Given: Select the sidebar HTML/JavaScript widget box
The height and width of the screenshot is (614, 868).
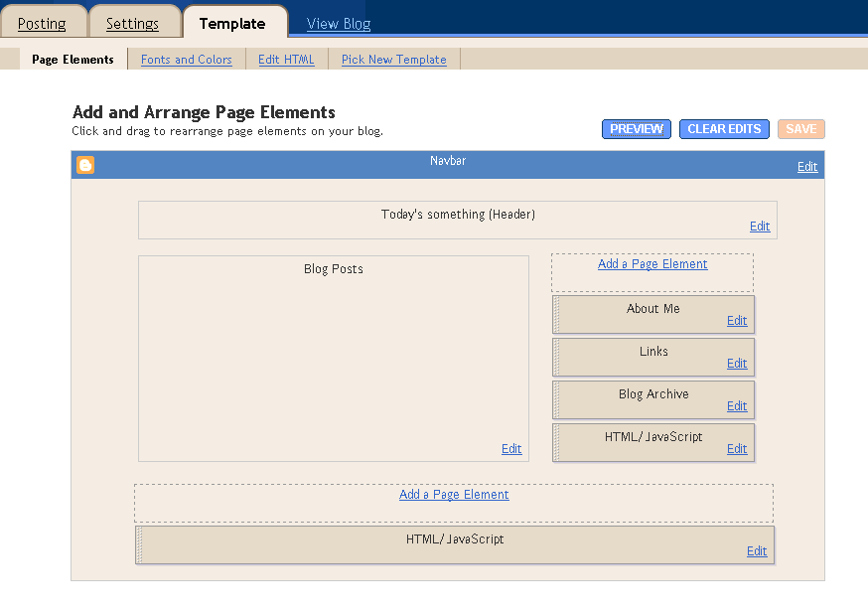Looking at the screenshot, I should click(x=653, y=442).
